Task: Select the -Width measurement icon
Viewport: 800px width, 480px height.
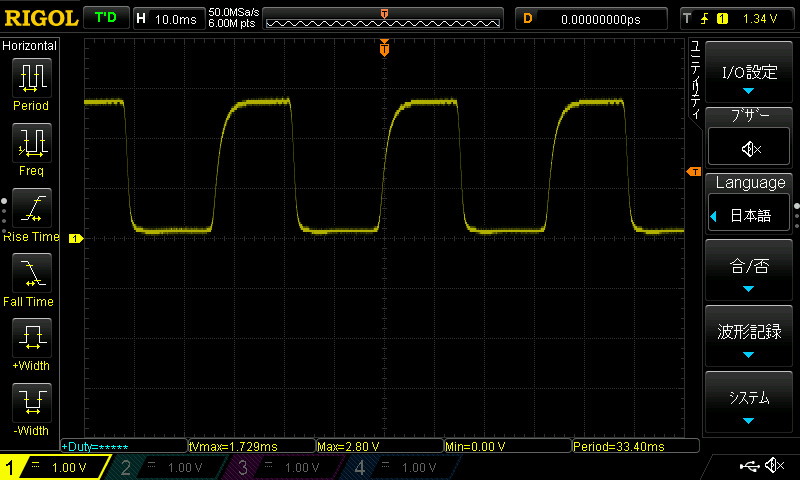Action: pos(32,402)
